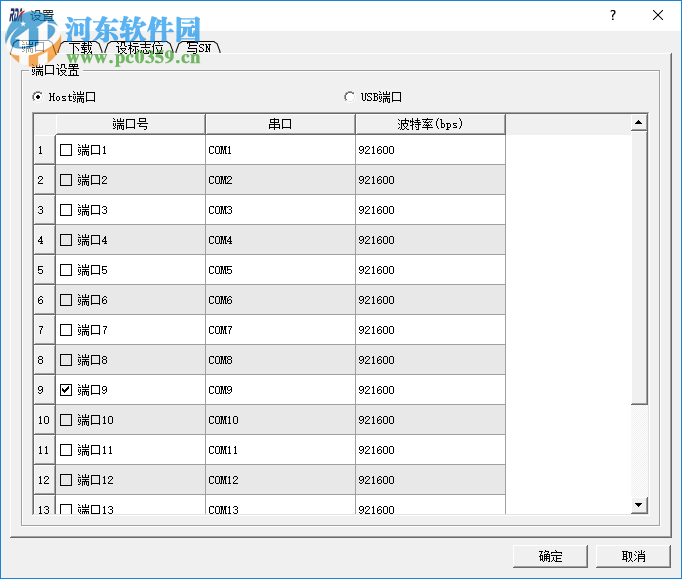
Task: Check the 端口1 checkbox
Action: 66,150
